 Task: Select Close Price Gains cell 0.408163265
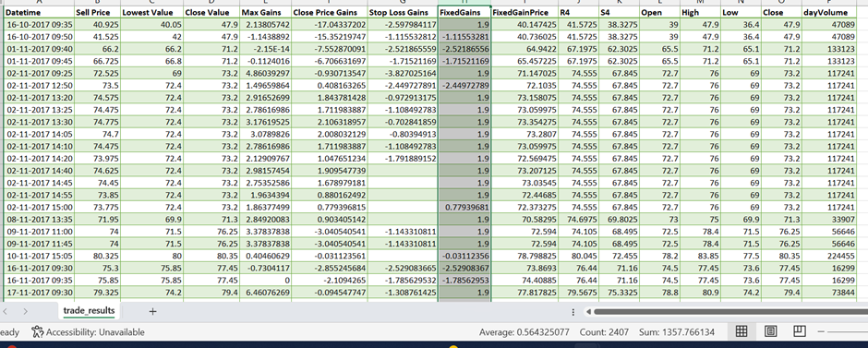pos(330,85)
